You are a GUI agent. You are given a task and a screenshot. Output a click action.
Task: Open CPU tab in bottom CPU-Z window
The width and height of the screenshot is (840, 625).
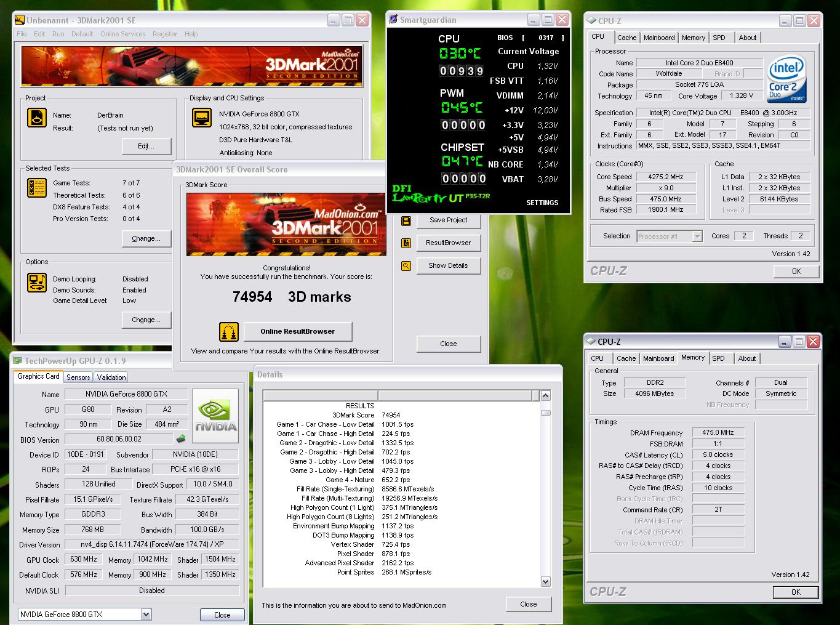[x=598, y=358]
